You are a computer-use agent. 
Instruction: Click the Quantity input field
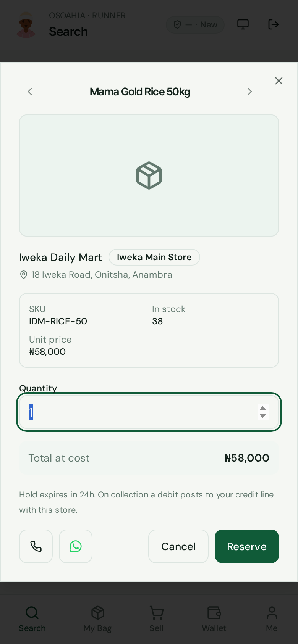(149, 412)
